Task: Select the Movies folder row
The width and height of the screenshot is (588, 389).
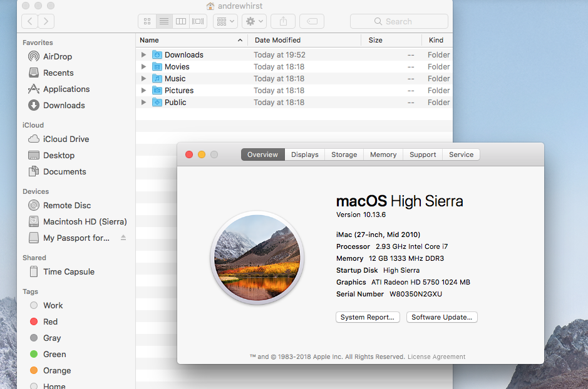Action: point(294,67)
